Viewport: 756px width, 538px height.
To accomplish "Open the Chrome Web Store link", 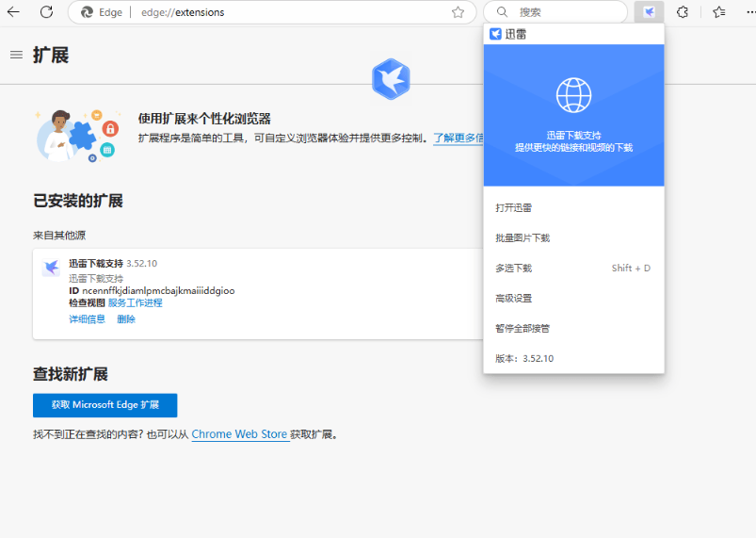I will click(x=239, y=434).
